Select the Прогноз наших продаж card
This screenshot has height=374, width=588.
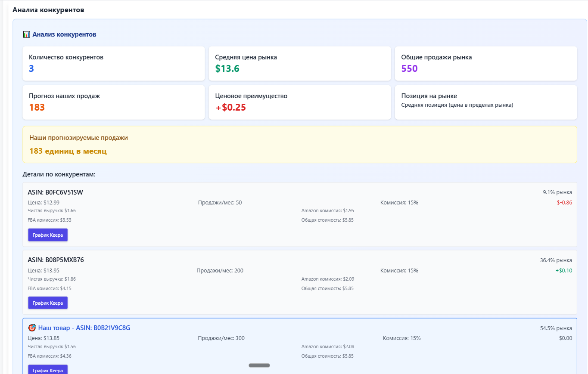tap(114, 102)
